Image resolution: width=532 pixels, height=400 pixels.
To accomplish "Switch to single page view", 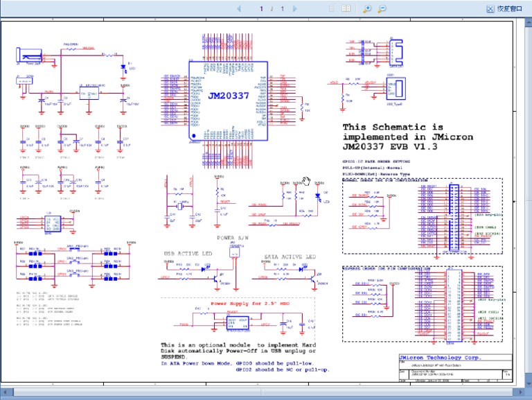I will 331,9.
